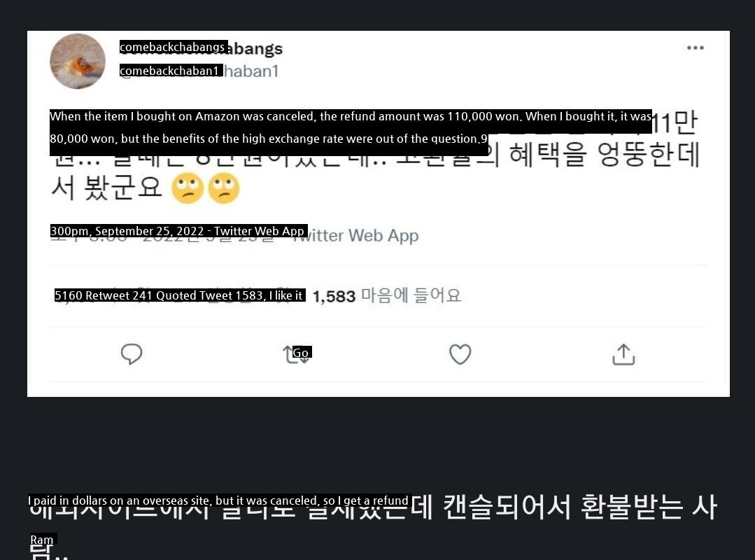Click the second rolling-eyes emoji in tweet
The image size is (755, 560).
[224, 188]
